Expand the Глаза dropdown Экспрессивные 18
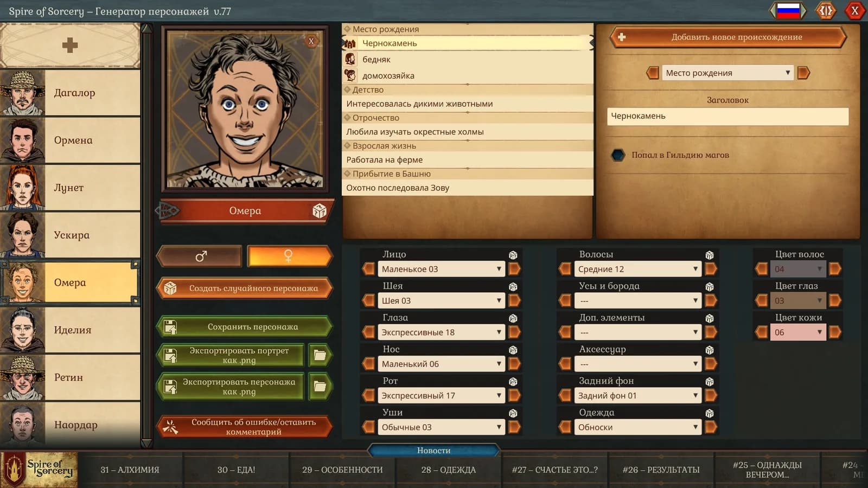 (441, 332)
